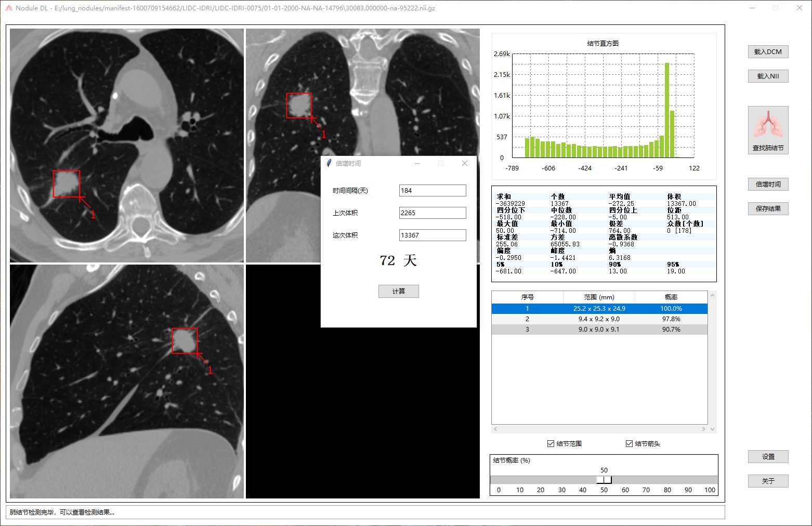The image size is (812, 526).
Task: Close the main Nodule DL window
Action: tap(800, 8)
